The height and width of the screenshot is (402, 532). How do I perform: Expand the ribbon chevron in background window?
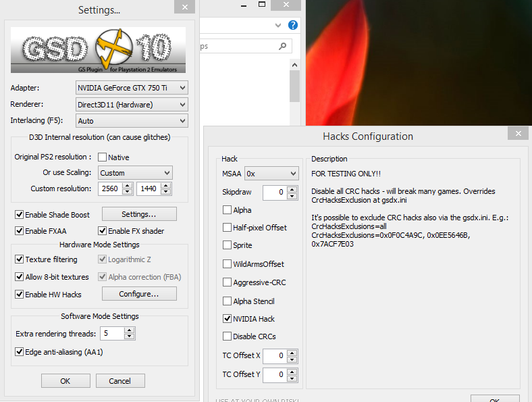(278, 25)
